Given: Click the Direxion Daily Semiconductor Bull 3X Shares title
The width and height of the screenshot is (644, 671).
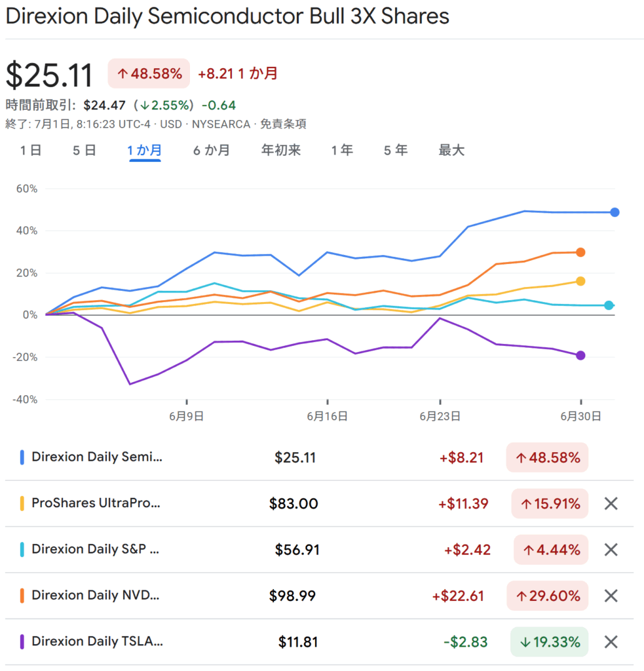Looking at the screenshot, I should [x=227, y=16].
